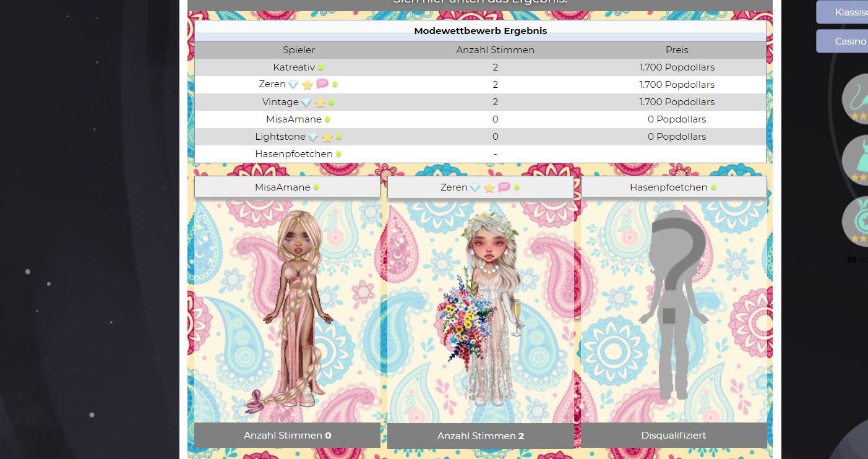Open Vintage's profile link in the table

(280, 102)
